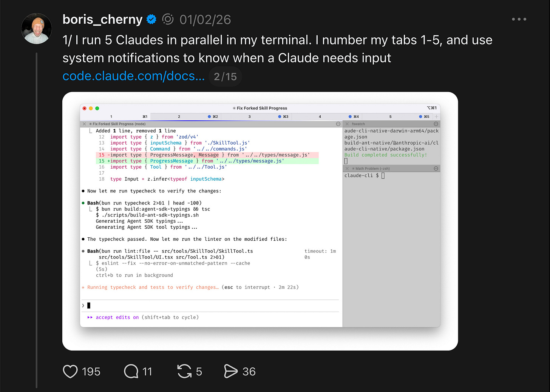The width and height of the screenshot is (550, 392).
Task: Open the three-dot more options menu
Action: (x=519, y=19)
